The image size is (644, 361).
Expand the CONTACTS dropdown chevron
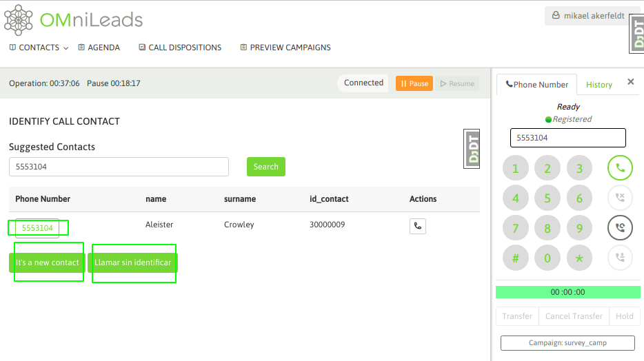coord(66,48)
